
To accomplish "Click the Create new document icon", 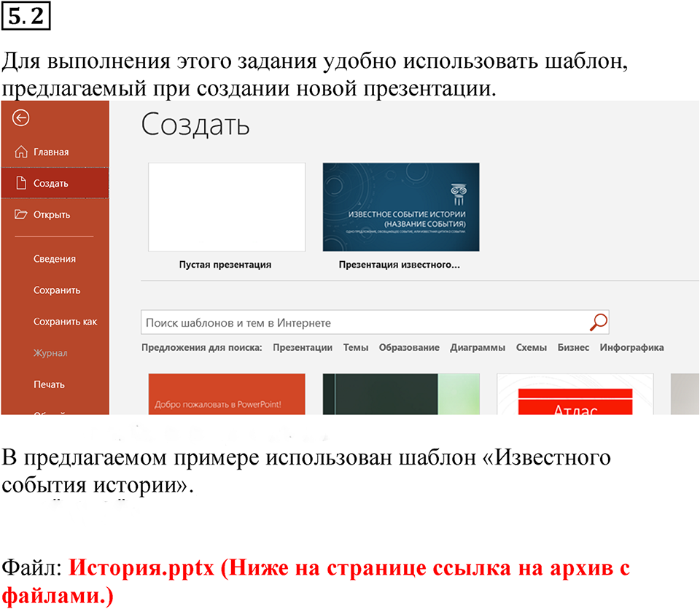I will pyautogui.click(x=20, y=183).
